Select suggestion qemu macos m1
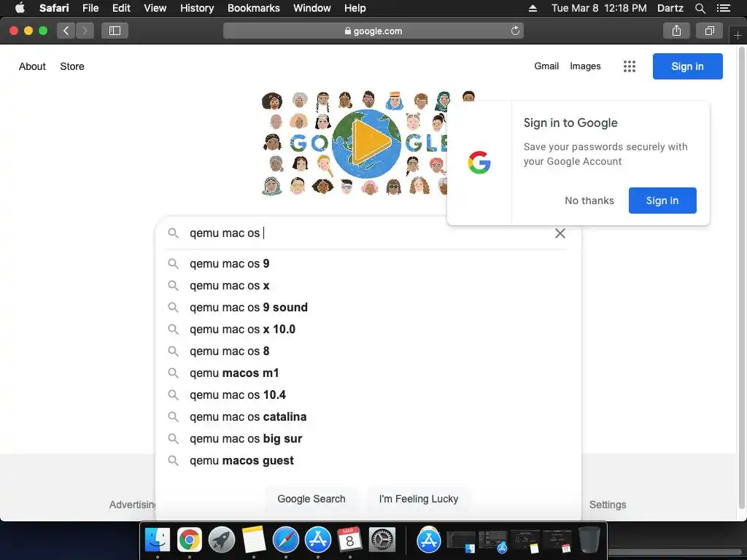 367,373
